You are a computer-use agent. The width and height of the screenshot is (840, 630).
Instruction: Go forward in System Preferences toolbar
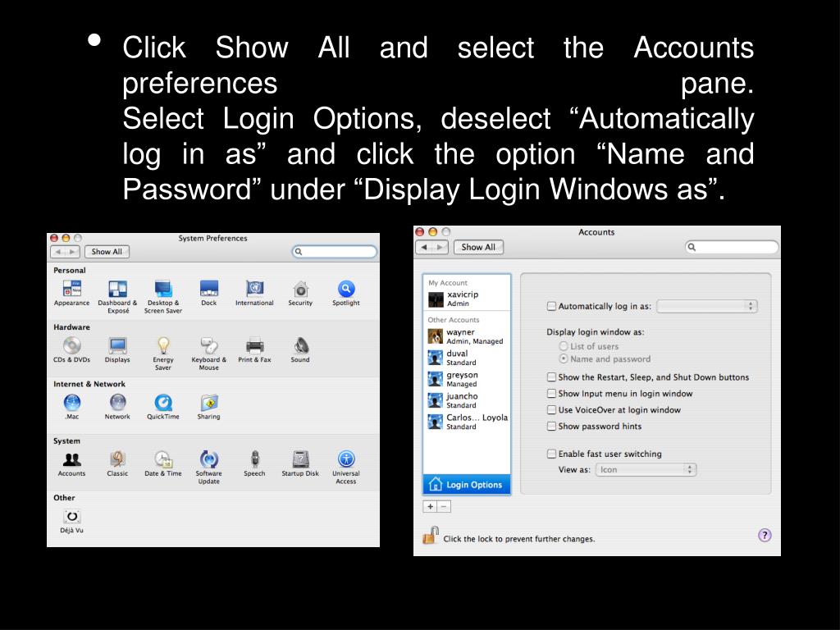click(x=72, y=252)
